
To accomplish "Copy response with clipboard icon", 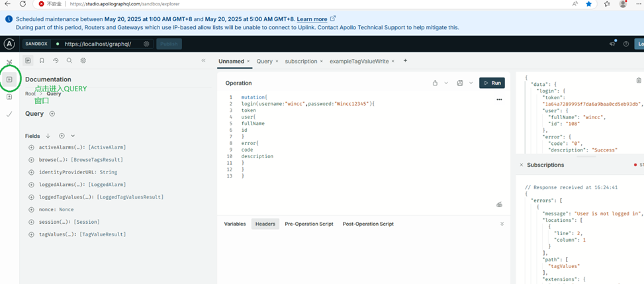I will 639,81.
